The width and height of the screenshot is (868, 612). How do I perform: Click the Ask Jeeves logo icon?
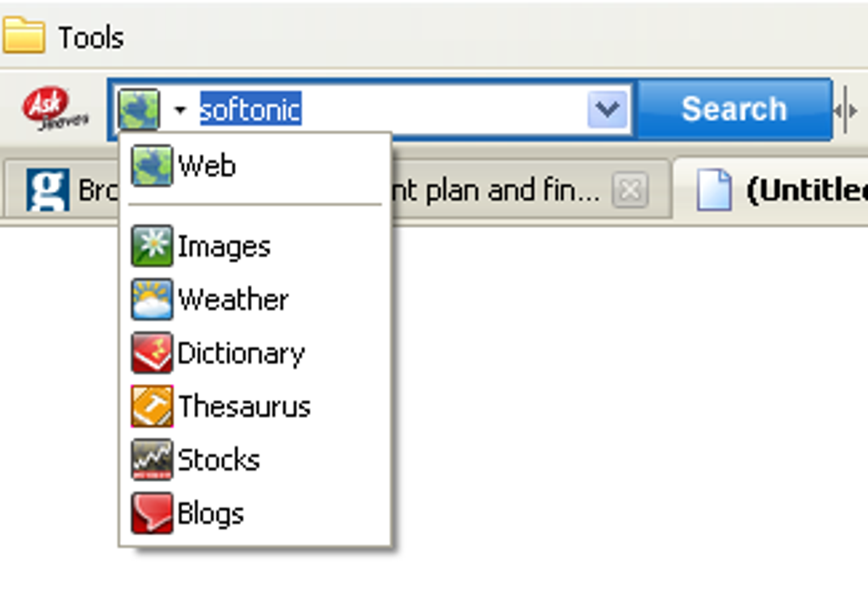tap(54, 109)
